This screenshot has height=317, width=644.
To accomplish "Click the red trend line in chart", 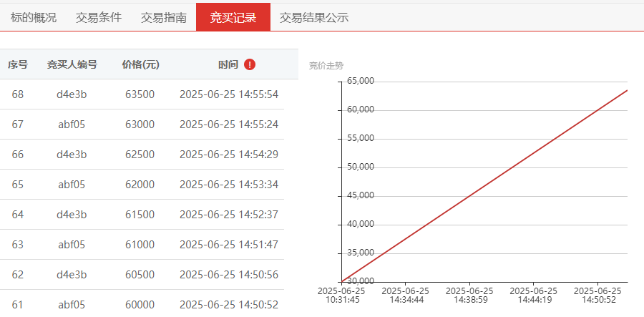I will pos(484,185).
